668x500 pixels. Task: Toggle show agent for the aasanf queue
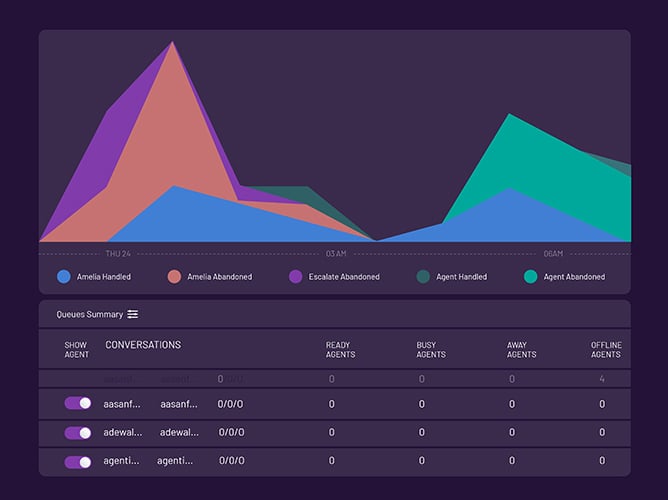click(77, 403)
